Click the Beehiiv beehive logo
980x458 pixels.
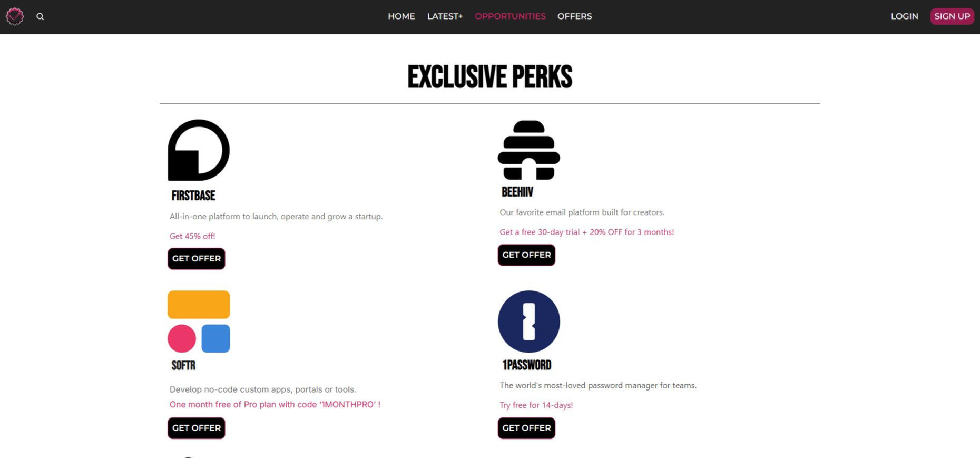(529, 150)
